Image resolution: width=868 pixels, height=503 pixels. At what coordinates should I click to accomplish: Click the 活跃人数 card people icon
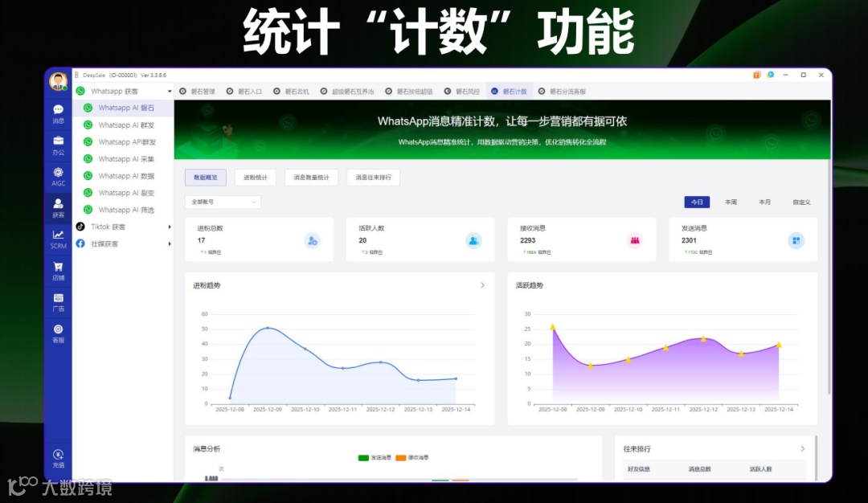(473, 241)
